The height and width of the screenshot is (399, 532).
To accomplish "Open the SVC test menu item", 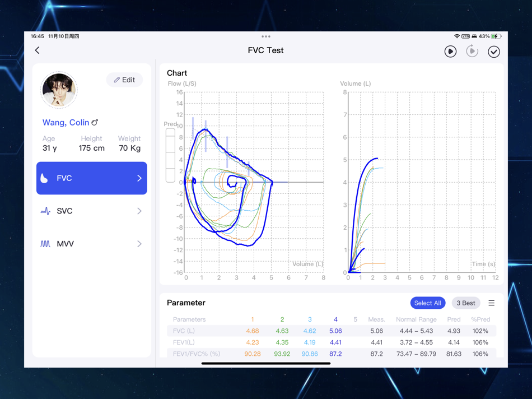I will click(92, 211).
